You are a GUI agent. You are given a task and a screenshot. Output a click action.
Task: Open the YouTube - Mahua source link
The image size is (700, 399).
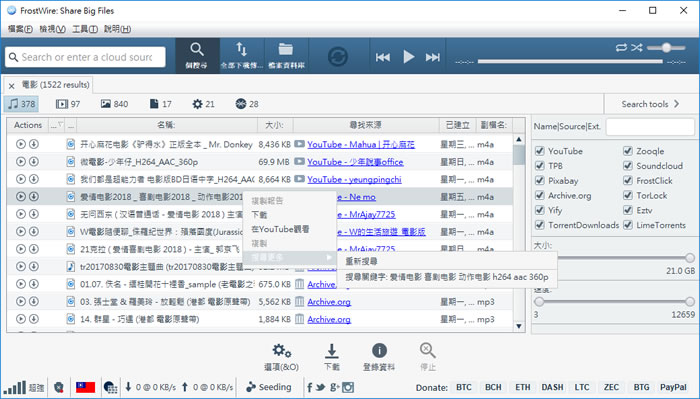coord(361,144)
